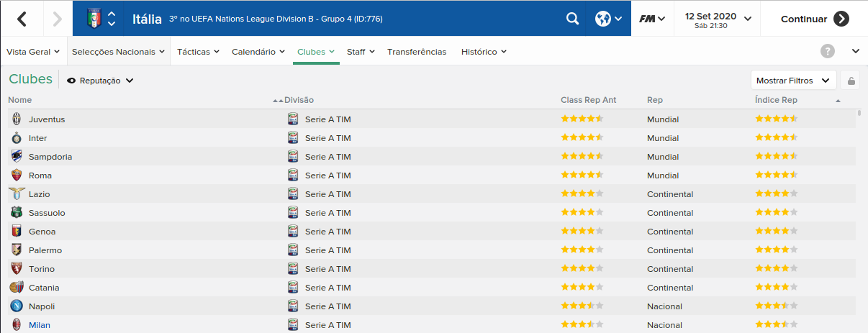Click the Palermo club crest
Screen dimensions: 868x333
[17, 250]
